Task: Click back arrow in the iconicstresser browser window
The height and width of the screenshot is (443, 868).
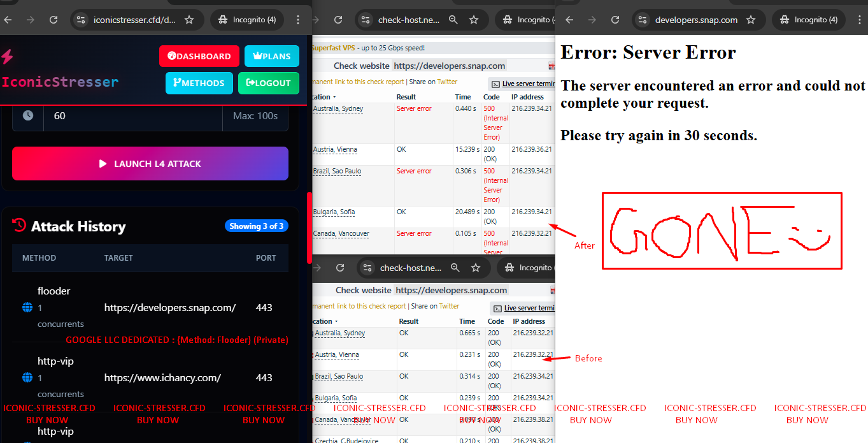Action: pos(8,20)
